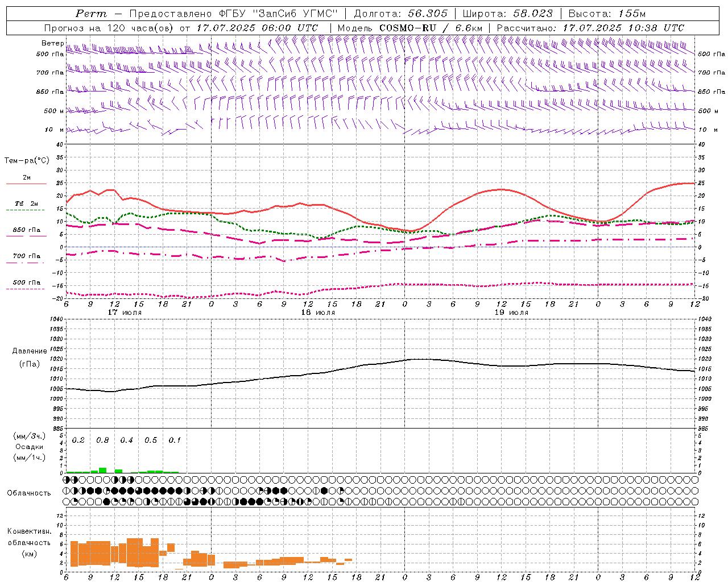
Task: Click the "17 июля" date label
Action: (125, 313)
